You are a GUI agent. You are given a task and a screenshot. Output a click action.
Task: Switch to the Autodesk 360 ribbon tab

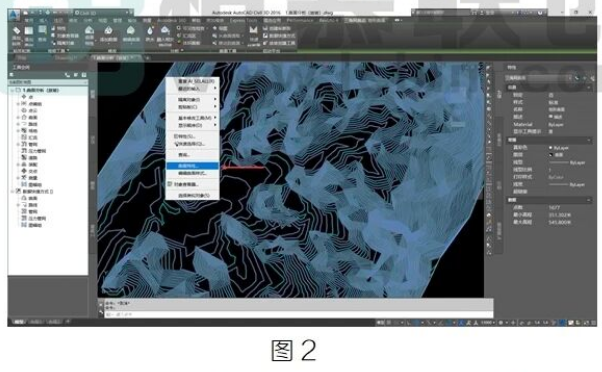[x=172, y=20]
